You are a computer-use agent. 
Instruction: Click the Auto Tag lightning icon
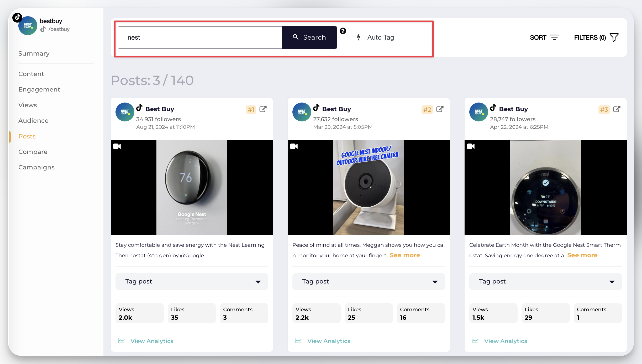click(x=359, y=37)
